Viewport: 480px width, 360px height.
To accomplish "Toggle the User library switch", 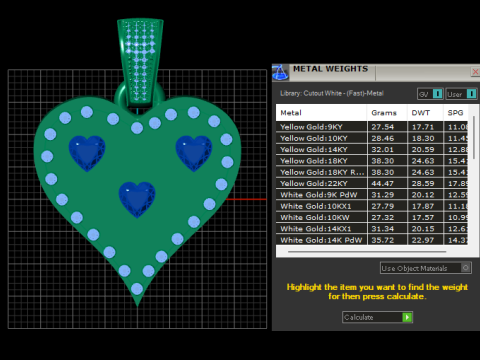I will [x=461, y=94].
